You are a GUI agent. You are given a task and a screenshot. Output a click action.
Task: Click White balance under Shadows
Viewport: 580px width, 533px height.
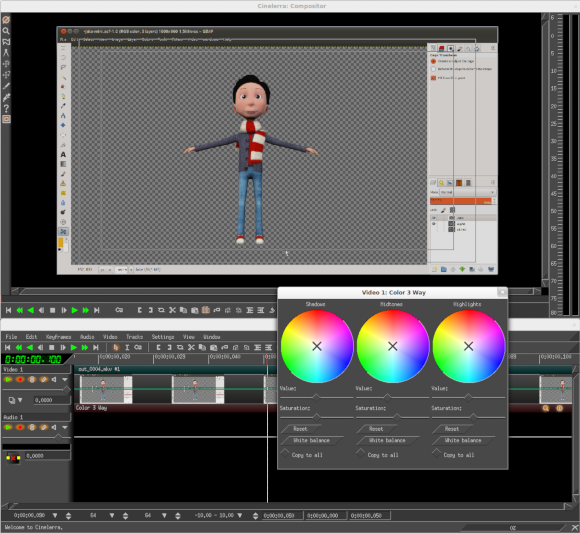pyautogui.click(x=311, y=440)
